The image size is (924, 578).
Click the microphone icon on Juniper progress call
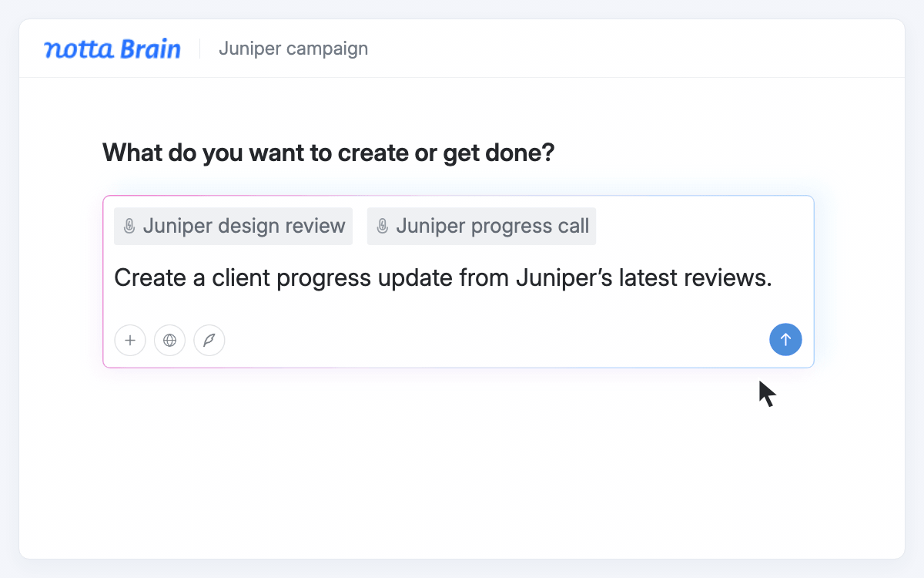pyautogui.click(x=382, y=227)
